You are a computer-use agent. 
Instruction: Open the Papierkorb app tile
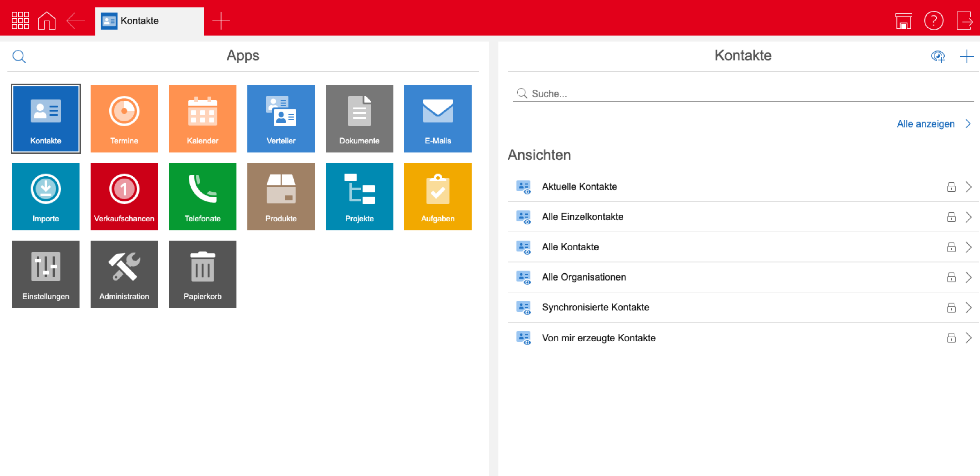coord(202,274)
